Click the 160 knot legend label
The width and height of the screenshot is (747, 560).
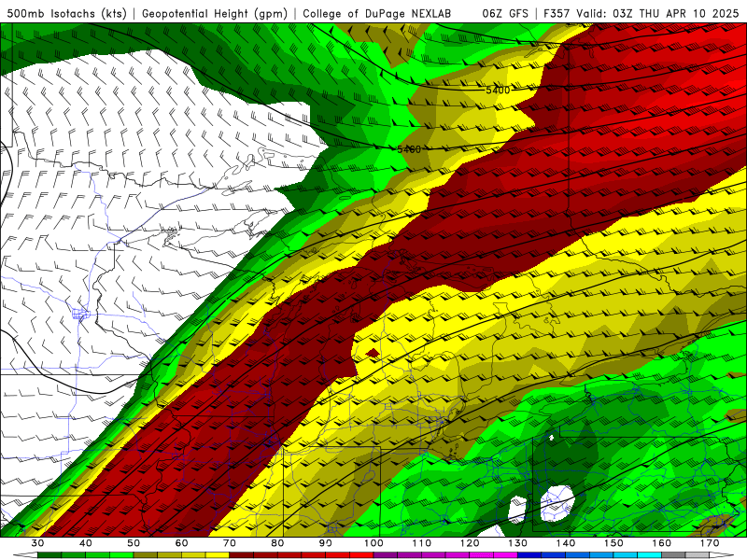coord(662,543)
